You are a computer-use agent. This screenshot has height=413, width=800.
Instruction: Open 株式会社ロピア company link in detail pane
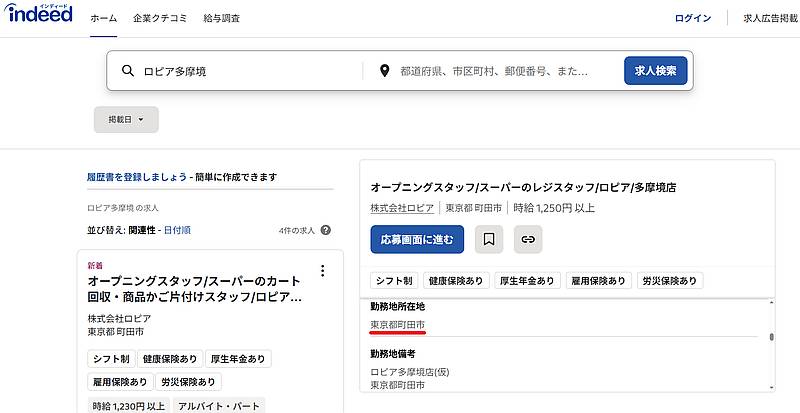[x=402, y=208]
